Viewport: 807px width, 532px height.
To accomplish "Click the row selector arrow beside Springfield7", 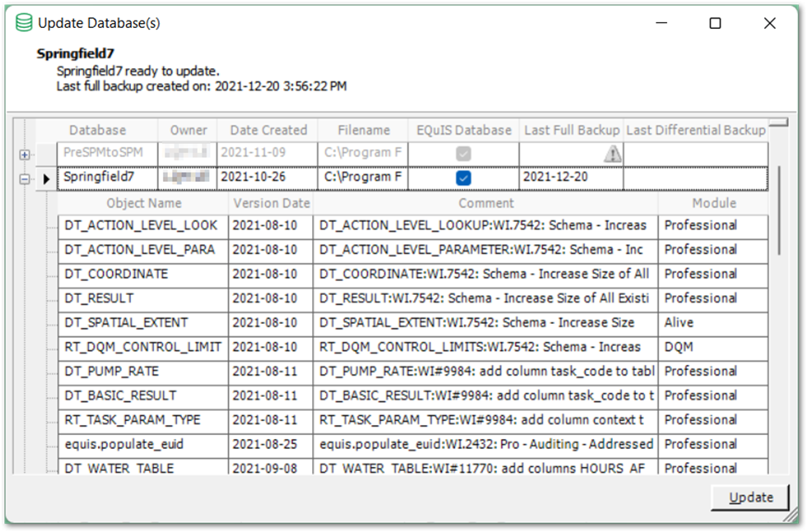I will coord(46,177).
